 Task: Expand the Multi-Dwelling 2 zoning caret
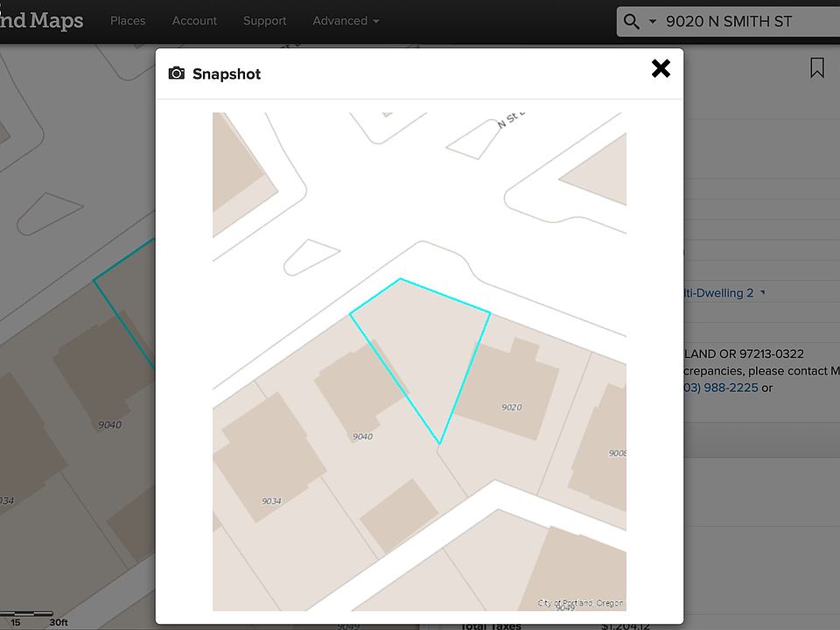click(x=762, y=293)
